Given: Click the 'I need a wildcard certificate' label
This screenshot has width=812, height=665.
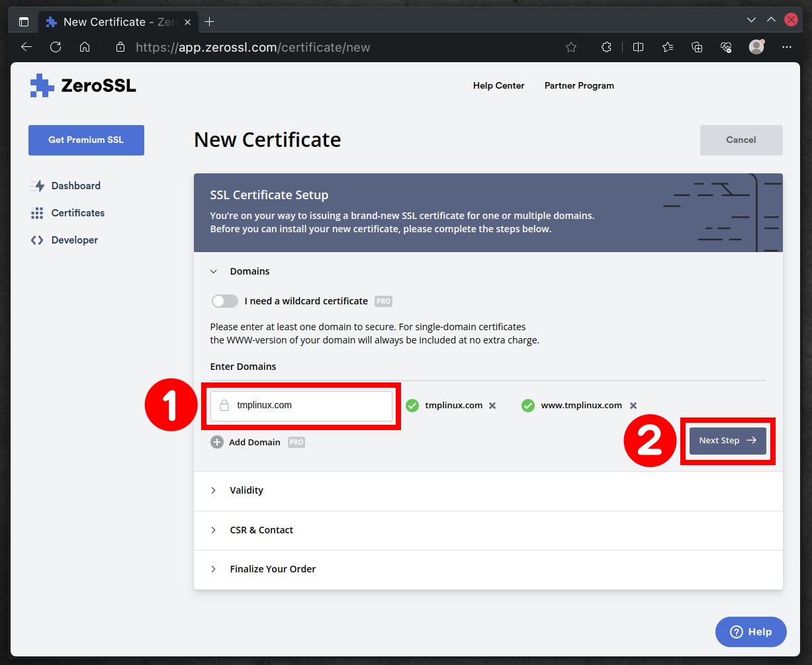Looking at the screenshot, I should click(x=306, y=301).
